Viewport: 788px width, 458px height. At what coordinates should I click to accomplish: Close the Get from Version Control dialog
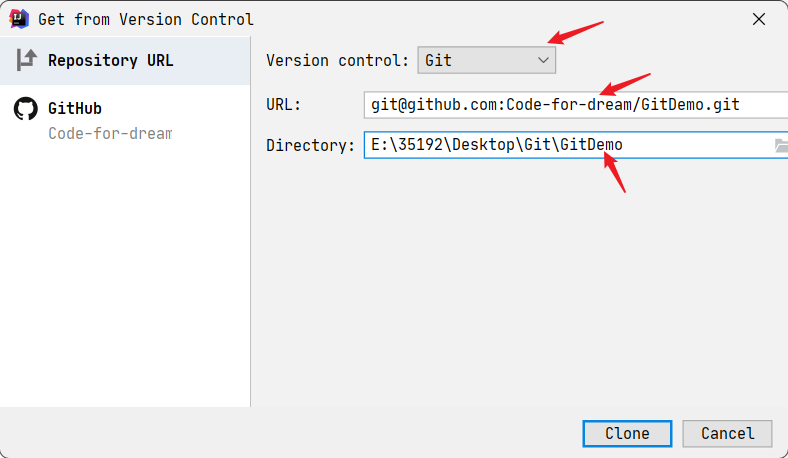click(x=759, y=19)
